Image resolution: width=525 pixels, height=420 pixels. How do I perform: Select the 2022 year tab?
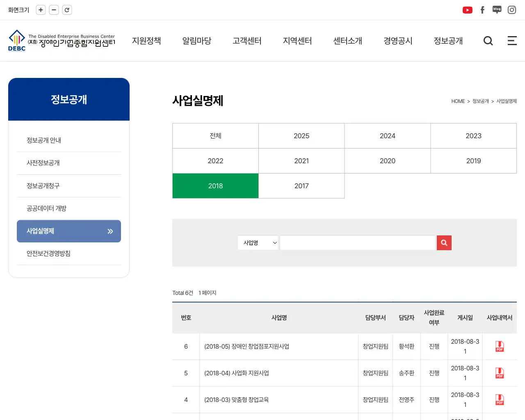tap(215, 161)
